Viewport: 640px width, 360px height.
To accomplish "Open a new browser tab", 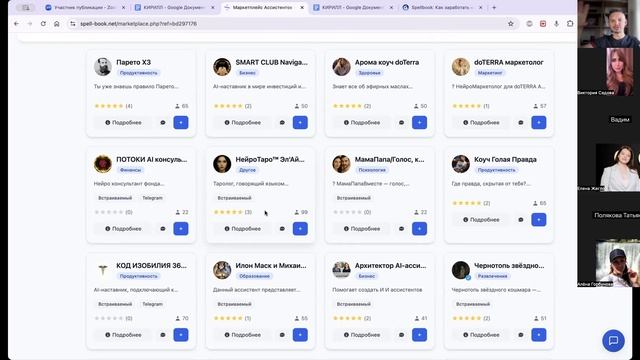I will coord(494,7).
